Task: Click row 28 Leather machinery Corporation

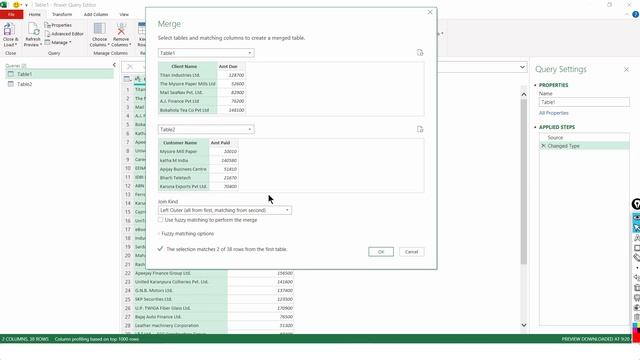Action: [209, 325]
